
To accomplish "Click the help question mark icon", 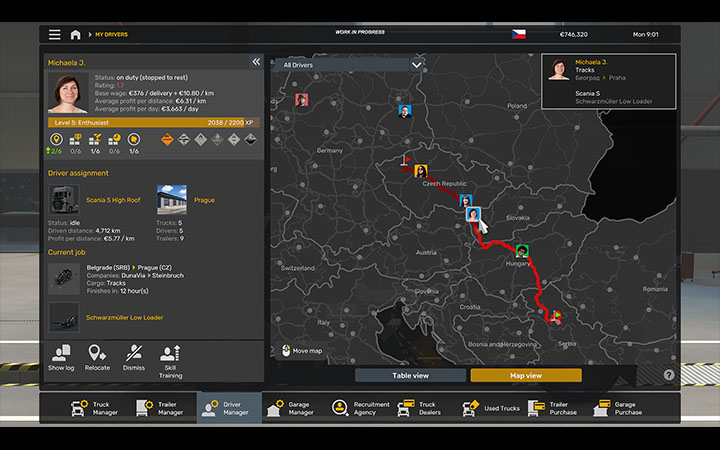I will [x=669, y=375].
